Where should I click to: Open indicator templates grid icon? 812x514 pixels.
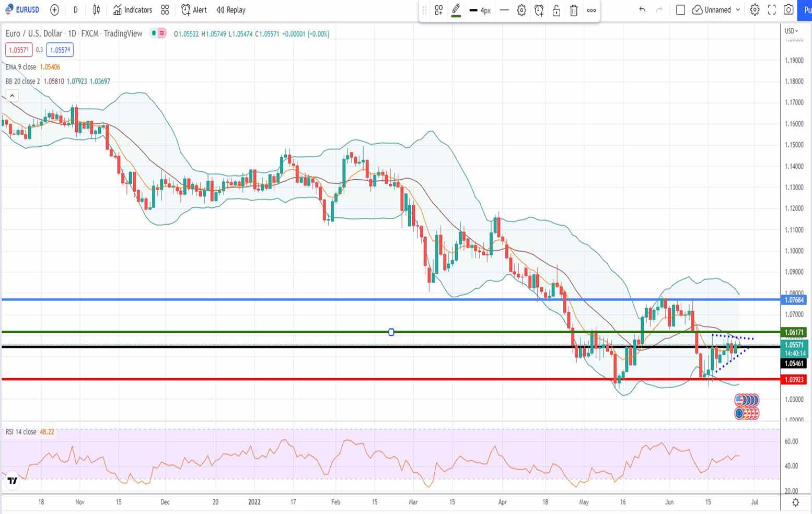(165, 10)
